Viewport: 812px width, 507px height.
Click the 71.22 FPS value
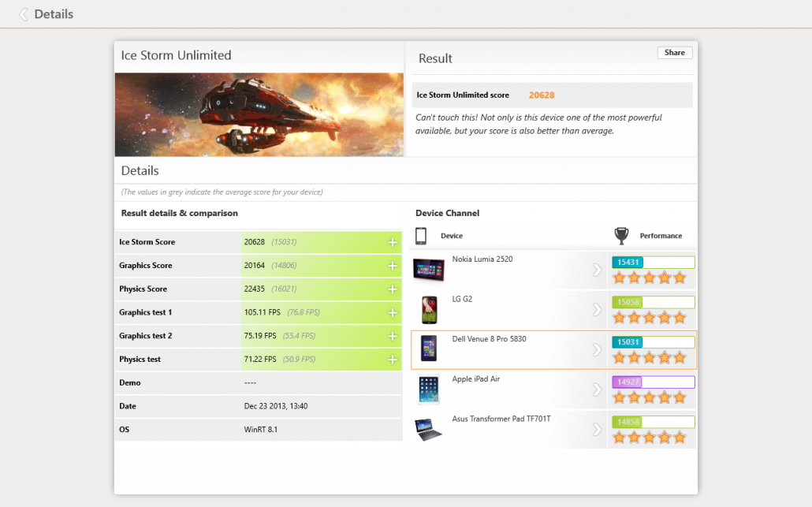260,359
